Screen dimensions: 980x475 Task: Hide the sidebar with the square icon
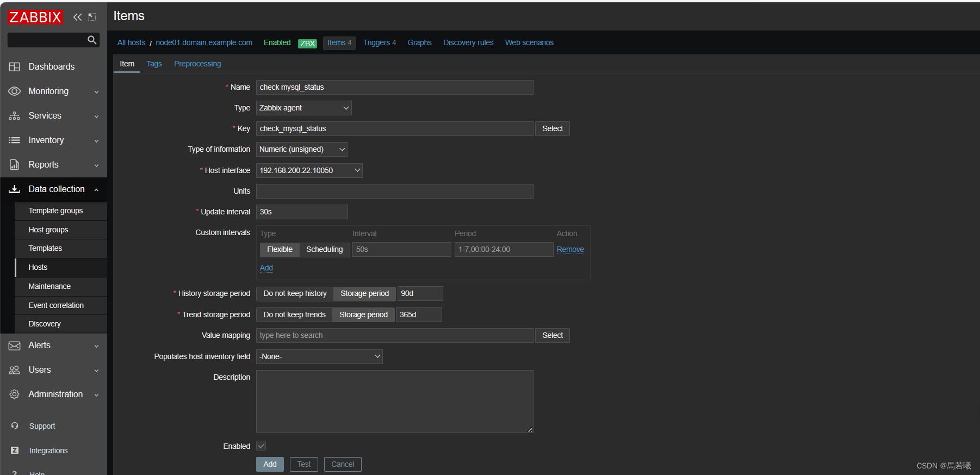pyautogui.click(x=92, y=17)
